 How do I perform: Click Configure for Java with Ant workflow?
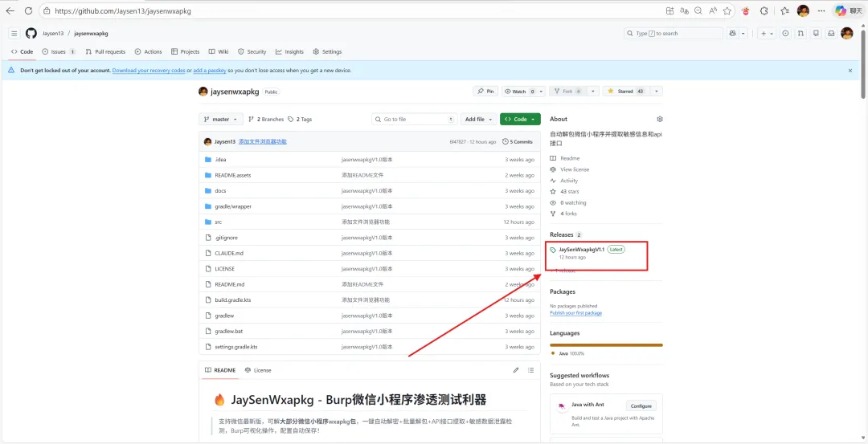(641, 405)
